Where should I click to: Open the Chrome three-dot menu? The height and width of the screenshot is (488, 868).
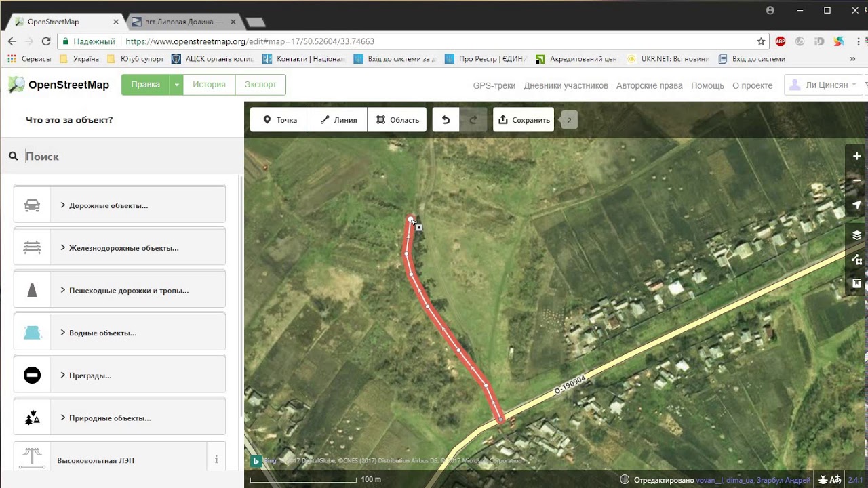[x=857, y=41]
